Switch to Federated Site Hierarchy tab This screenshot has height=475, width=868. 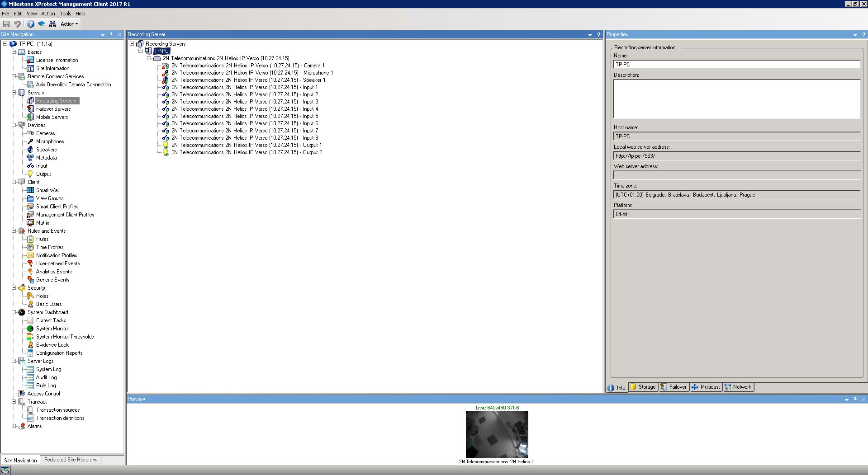(71, 460)
